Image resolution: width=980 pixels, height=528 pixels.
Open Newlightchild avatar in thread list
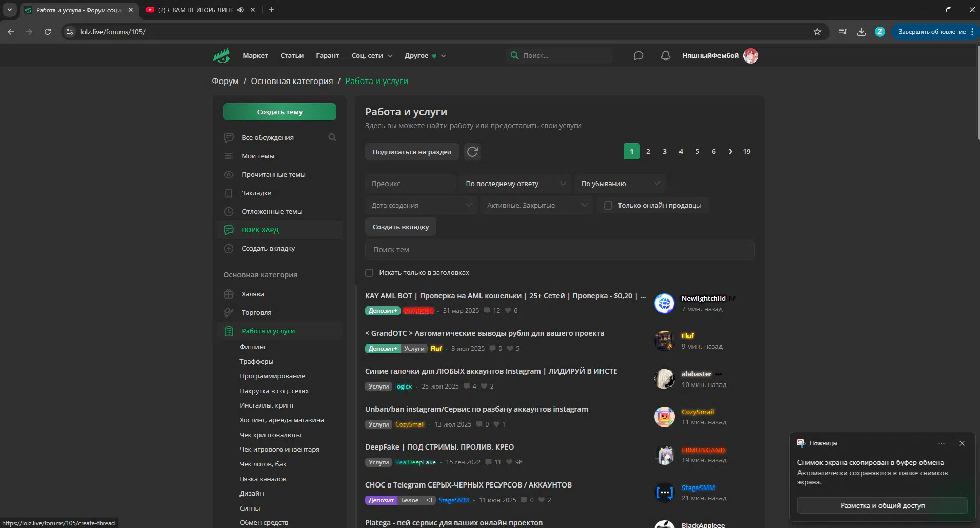coord(665,303)
